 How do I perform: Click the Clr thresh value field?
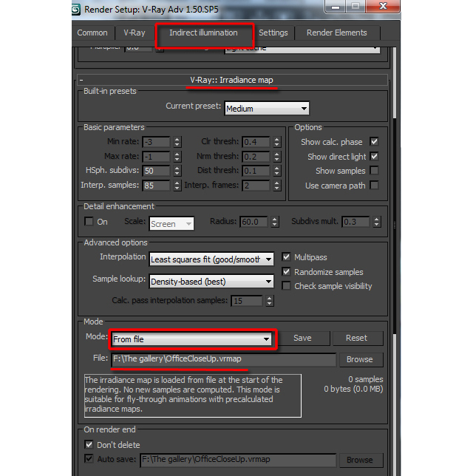point(256,142)
